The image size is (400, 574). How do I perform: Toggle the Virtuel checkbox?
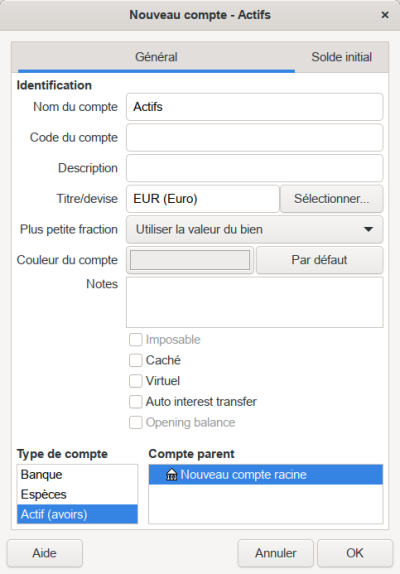click(135, 381)
